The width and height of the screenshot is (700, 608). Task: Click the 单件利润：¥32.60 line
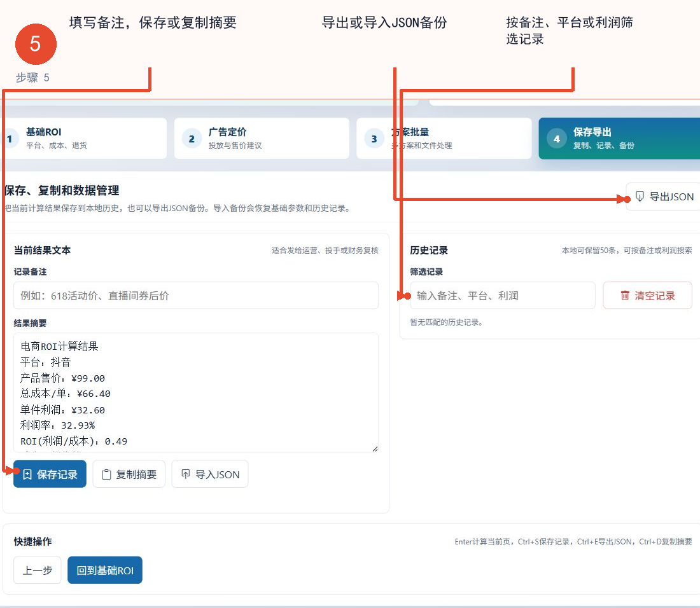click(x=62, y=410)
